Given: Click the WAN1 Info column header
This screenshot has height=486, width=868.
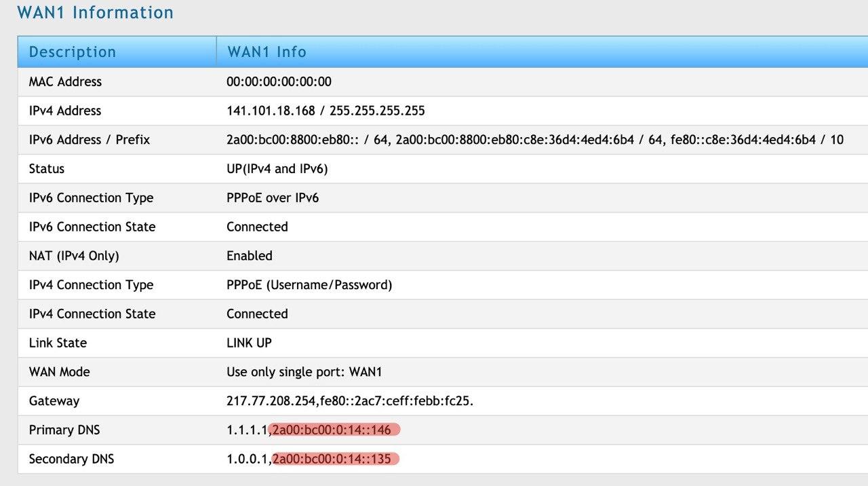Looking at the screenshot, I should [267, 52].
